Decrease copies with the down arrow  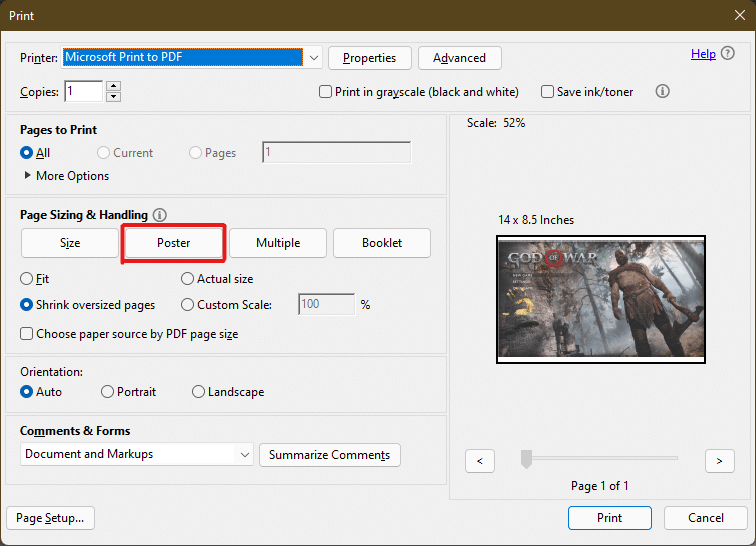[113, 96]
